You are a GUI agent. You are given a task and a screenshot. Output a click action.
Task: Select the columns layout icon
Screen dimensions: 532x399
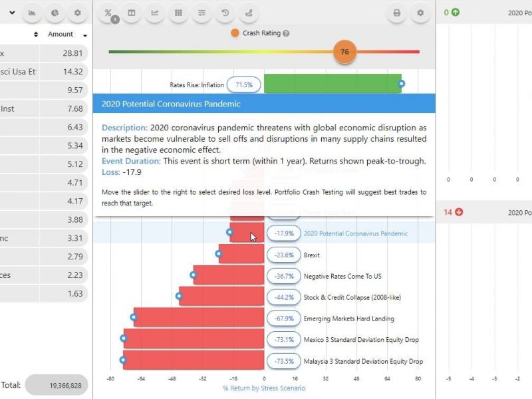coord(132,12)
